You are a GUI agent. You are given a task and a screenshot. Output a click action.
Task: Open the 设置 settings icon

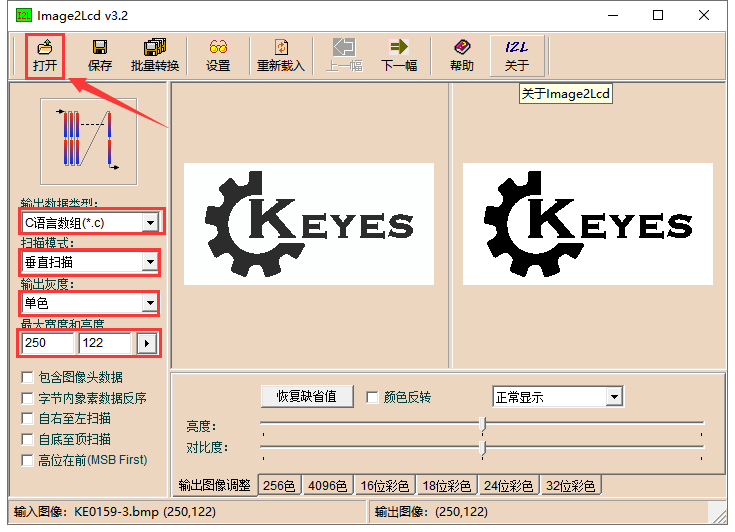218,56
